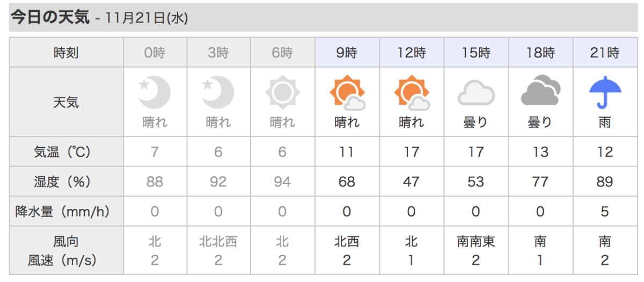This screenshot has width=644, height=282.
Task: Select the 気温（℃） row label
Action: (66, 152)
